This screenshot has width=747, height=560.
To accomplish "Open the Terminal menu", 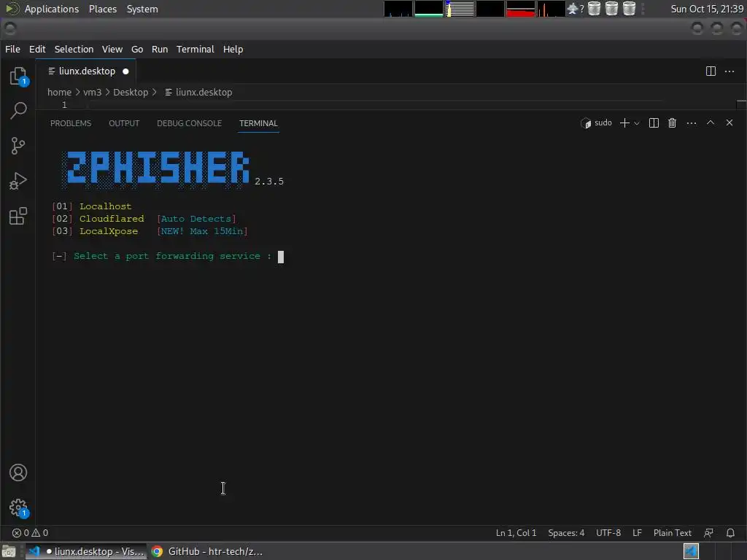I will pyautogui.click(x=196, y=49).
